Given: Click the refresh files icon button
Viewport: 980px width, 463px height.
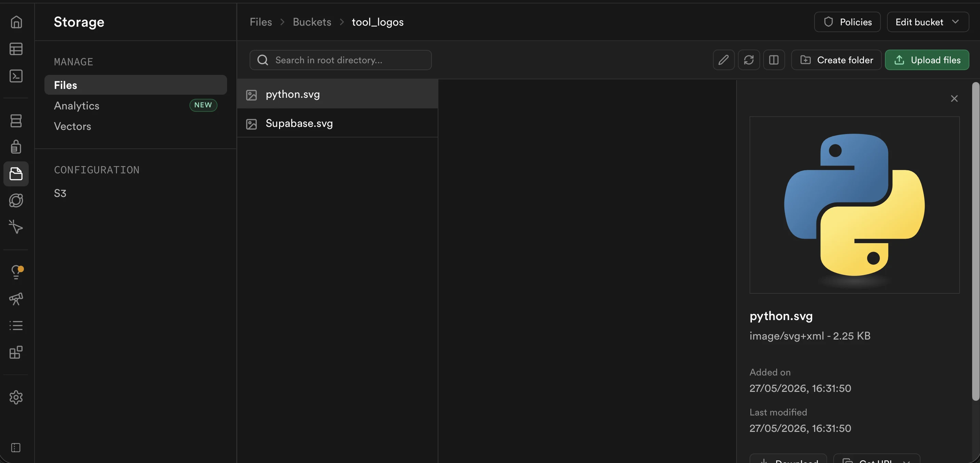Looking at the screenshot, I should 748,60.
